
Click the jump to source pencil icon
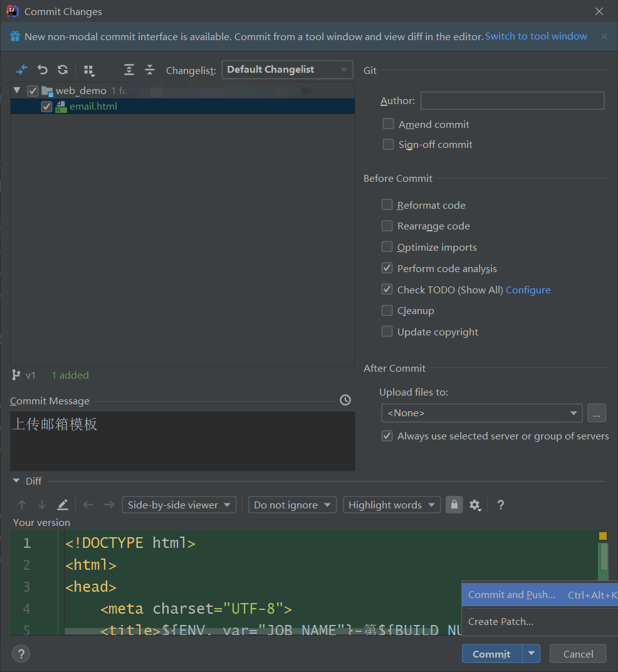pos(63,505)
